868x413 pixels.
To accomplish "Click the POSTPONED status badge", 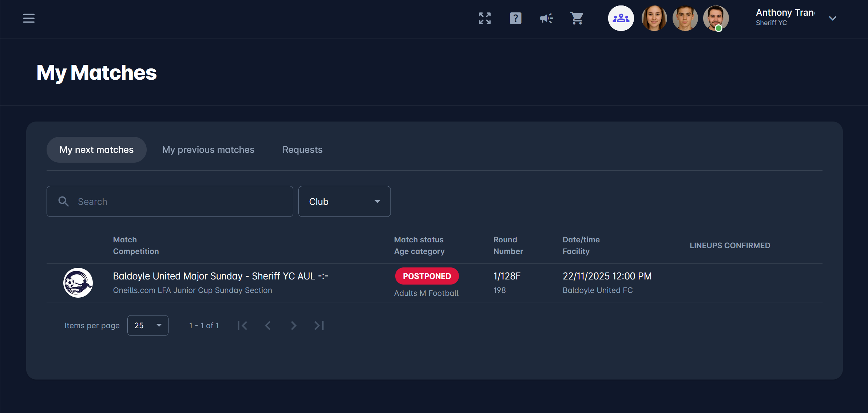I will pos(427,276).
